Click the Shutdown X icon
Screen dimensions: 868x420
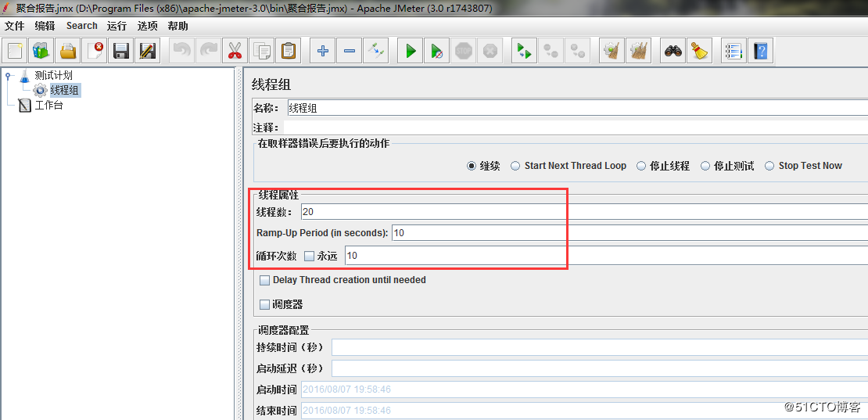pyautogui.click(x=490, y=52)
